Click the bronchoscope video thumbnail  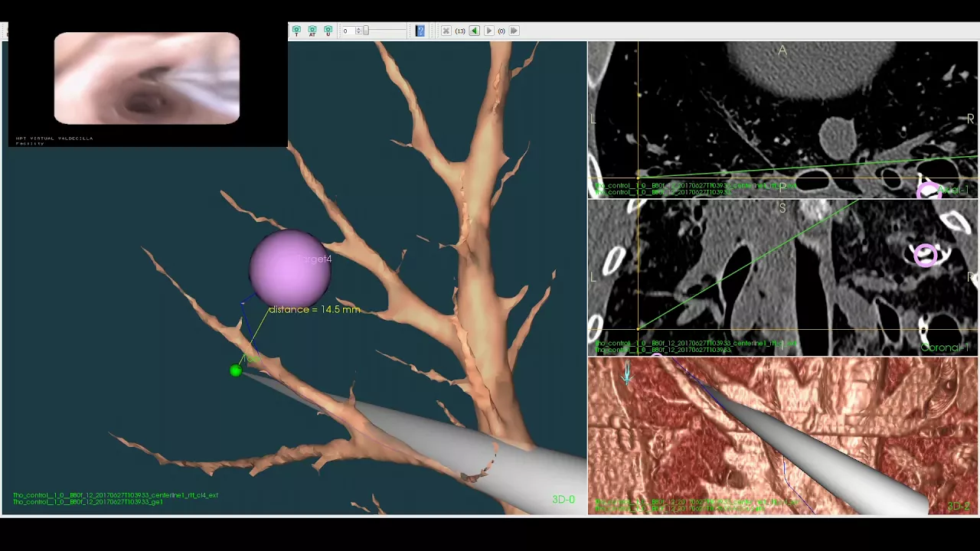pos(147,78)
